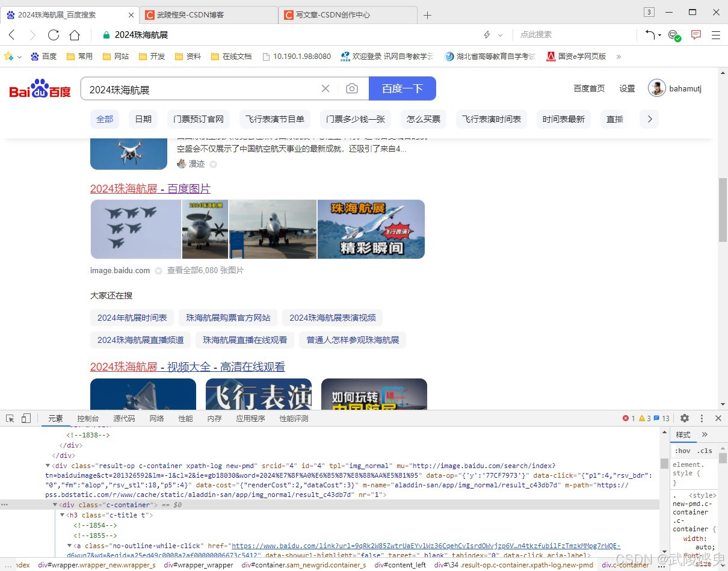Activate the DevTools element inspector icon
The image size is (728, 571).
pos(10,418)
